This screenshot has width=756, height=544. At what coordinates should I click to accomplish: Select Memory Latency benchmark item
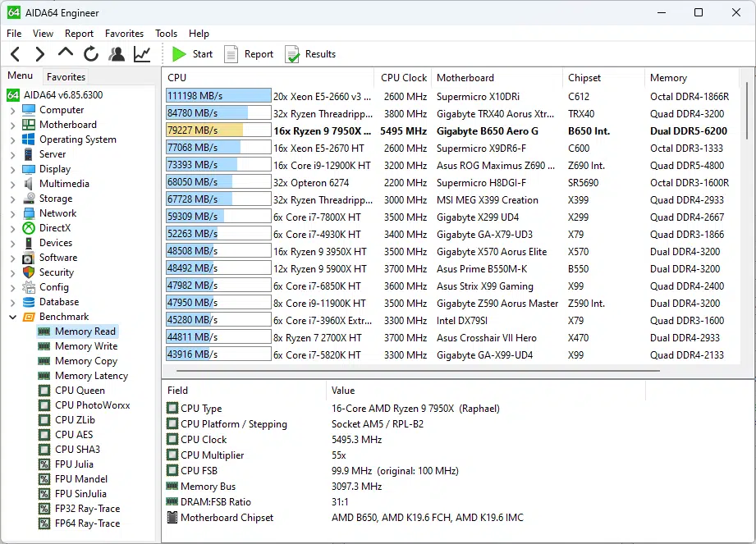coord(91,376)
